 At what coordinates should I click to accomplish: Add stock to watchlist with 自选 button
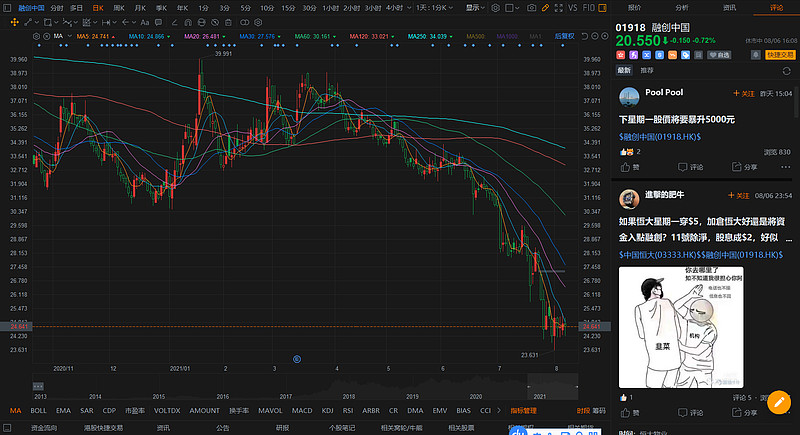tap(716, 56)
